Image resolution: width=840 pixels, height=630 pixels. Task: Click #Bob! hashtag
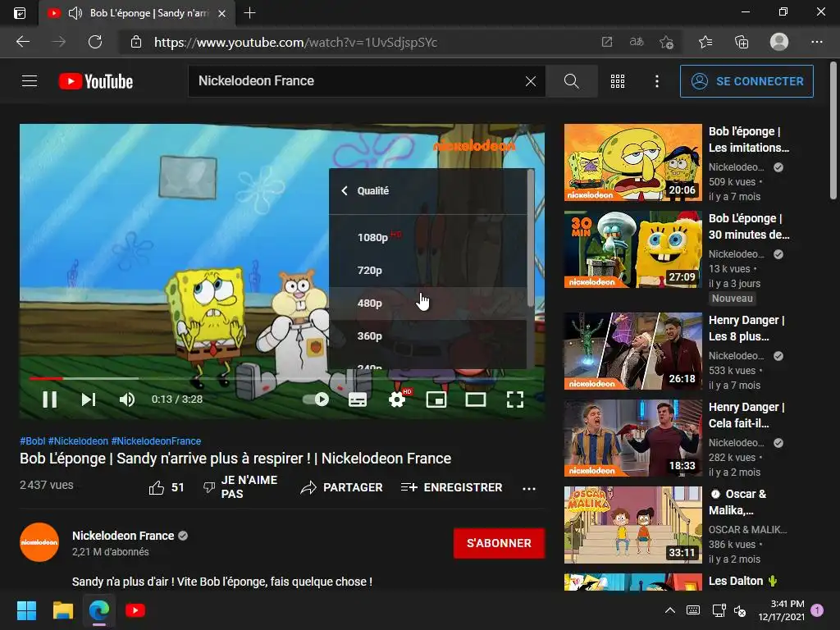pos(32,441)
